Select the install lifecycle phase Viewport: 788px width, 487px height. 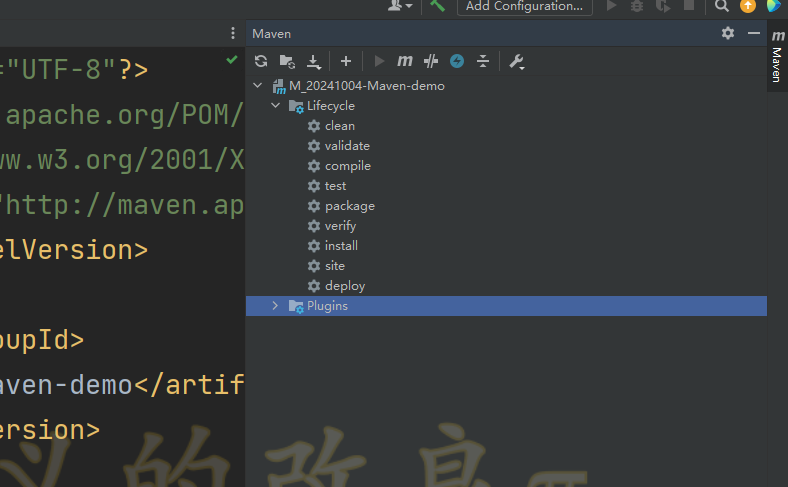coord(341,246)
